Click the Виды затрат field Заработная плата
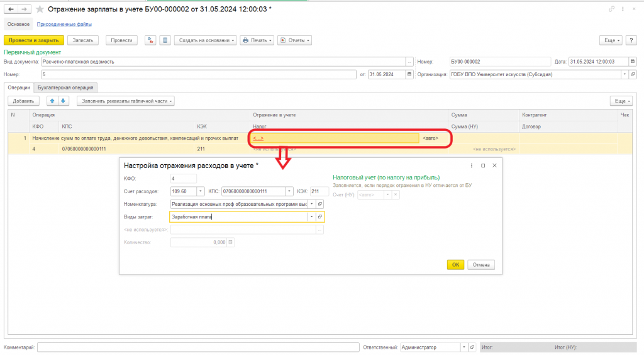The height and width of the screenshot is (355, 644). 238,217
